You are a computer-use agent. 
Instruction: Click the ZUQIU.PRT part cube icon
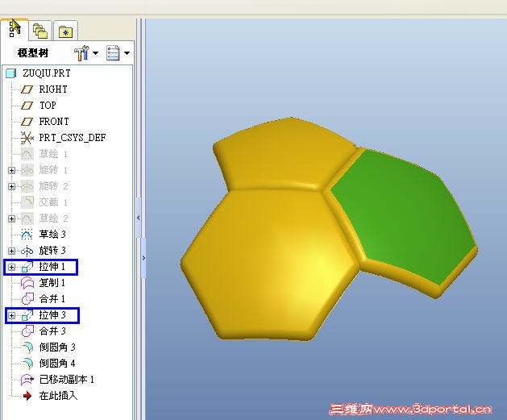coord(11,73)
